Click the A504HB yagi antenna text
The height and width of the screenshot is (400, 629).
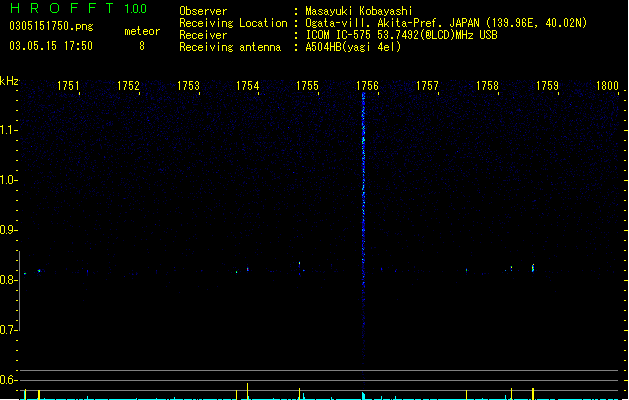pyautogui.click(x=353, y=47)
